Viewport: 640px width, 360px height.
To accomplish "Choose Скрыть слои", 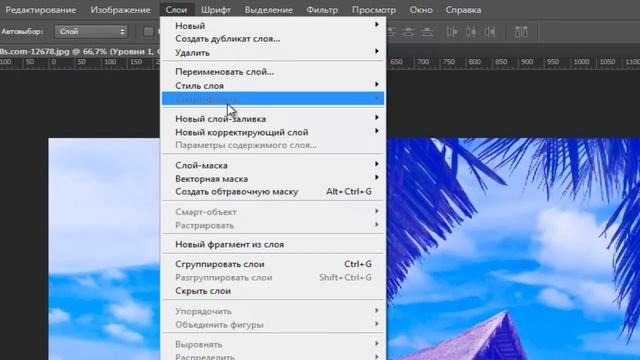I will (273, 291).
